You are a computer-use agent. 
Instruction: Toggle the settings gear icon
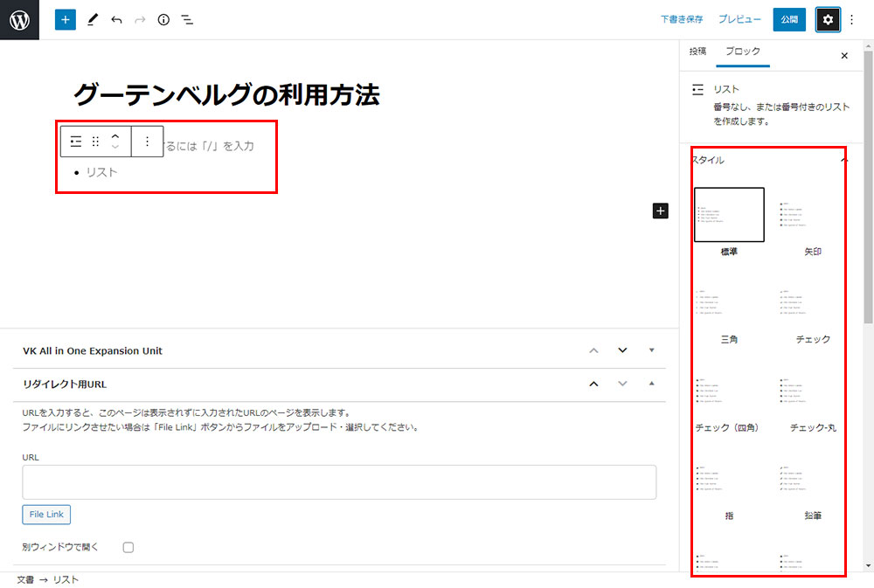coord(828,19)
